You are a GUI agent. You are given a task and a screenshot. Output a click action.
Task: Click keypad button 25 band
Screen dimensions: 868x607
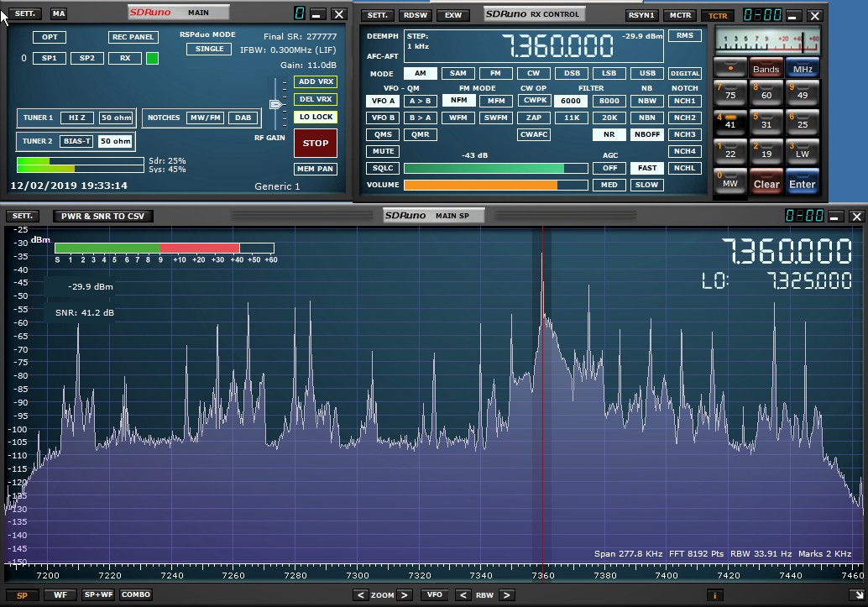click(x=803, y=122)
